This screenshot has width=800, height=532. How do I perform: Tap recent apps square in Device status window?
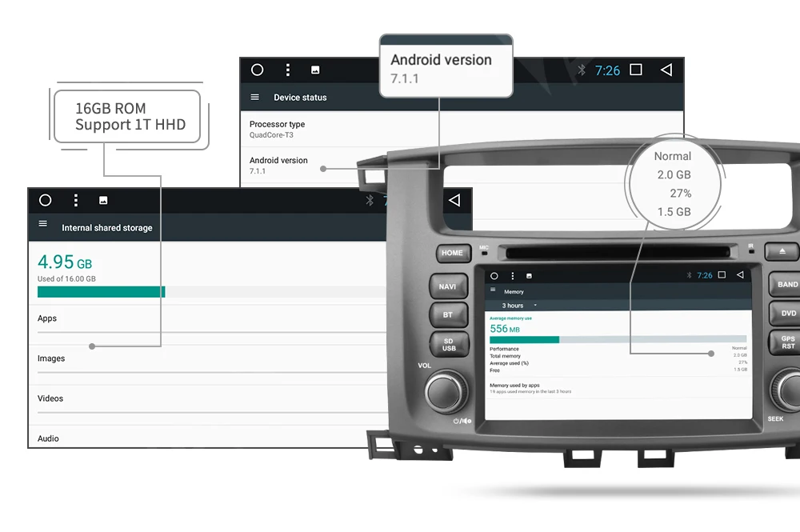636,70
